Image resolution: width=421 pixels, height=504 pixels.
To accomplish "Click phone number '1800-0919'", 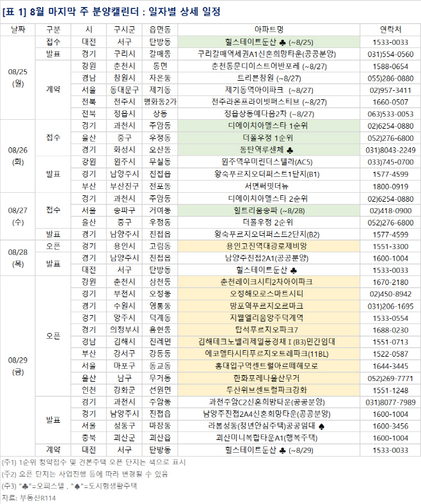I will pos(390,186).
